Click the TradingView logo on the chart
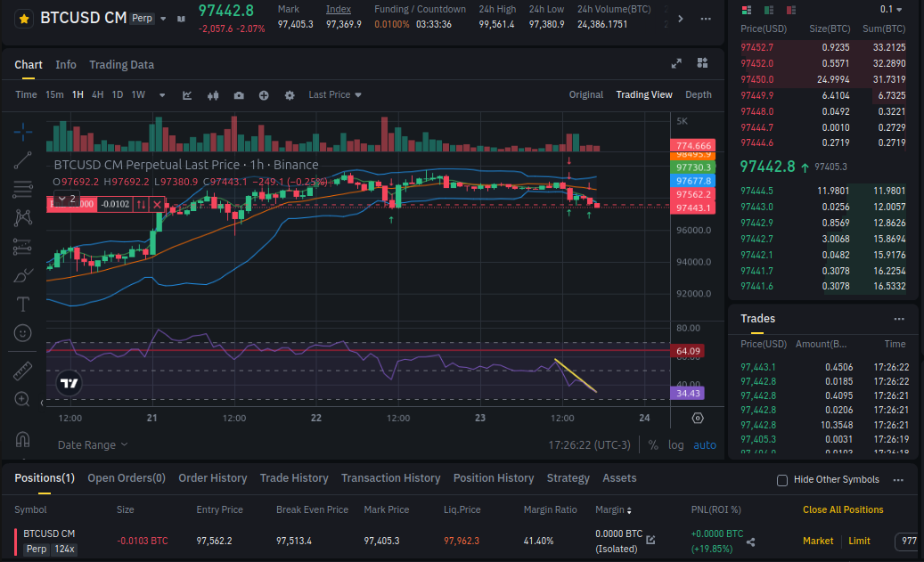Image resolution: width=924 pixels, height=562 pixels. pyautogui.click(x=69, y=384)
